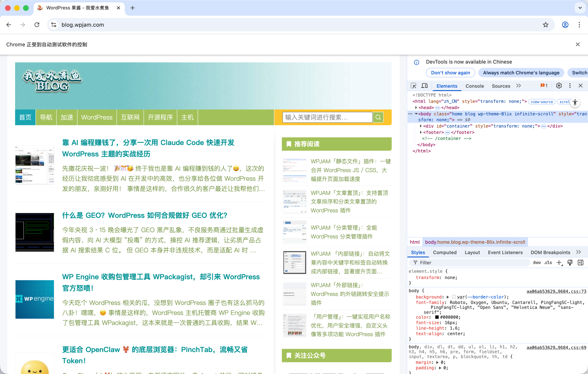The width and height of the screenshot is (588, 374).
Task: Select the Inspect element tool
Action: click(x=413, y=86)
